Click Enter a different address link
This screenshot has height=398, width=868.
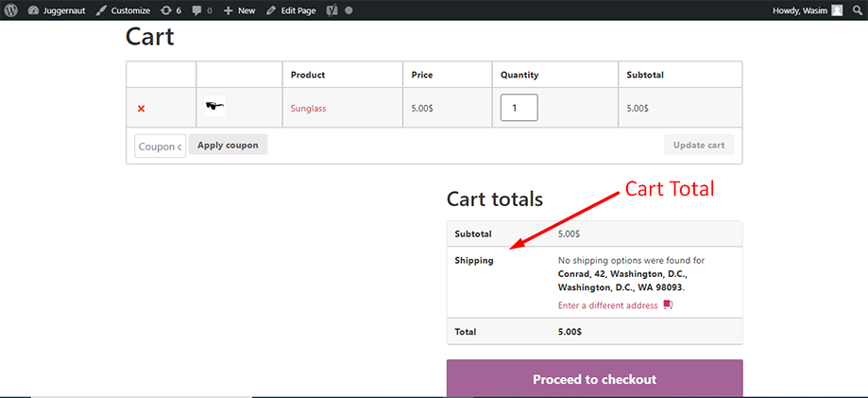(608, 305)
